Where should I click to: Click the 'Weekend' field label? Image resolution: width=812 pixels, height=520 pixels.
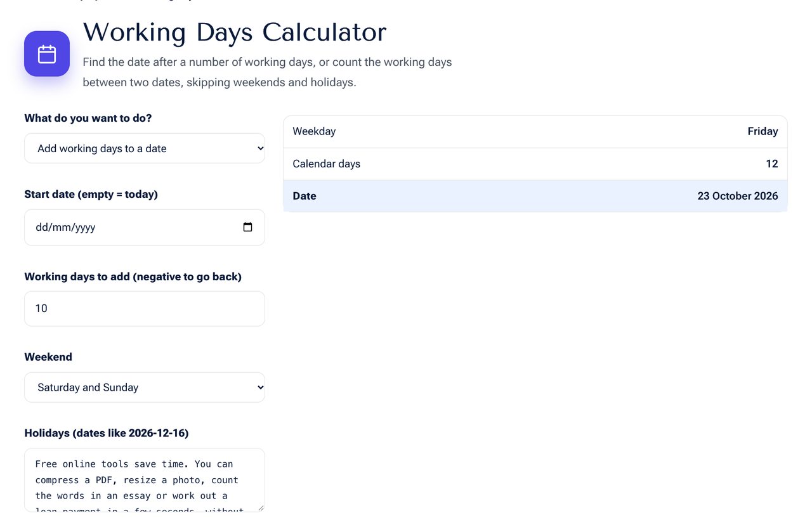coord(48,357)
